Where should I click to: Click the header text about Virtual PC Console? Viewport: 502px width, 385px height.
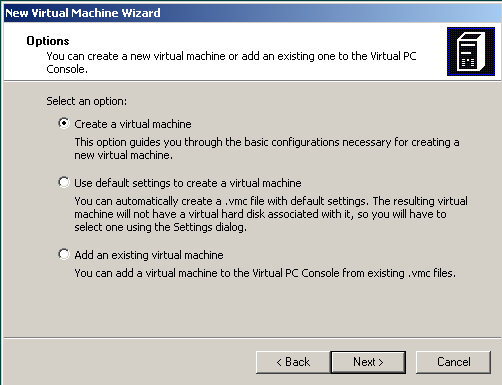click(x=231, y=62)
